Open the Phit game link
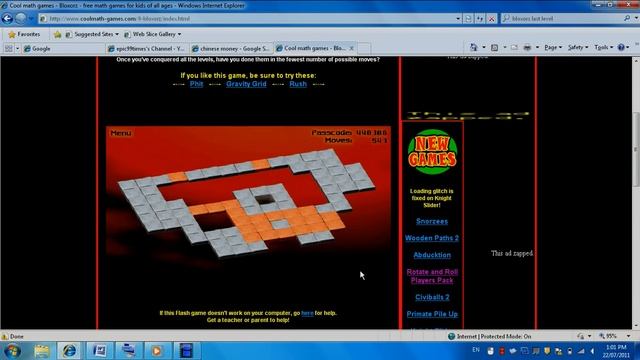This screenshot has width=640, height=360. pyautogui.click(x=196, y=84)
